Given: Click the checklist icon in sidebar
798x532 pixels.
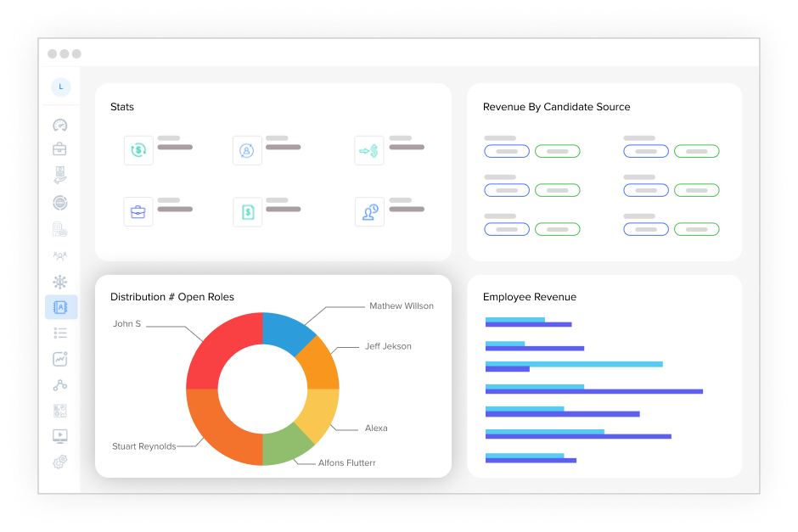Looking at the screenshot, I should tap(59, 333).
